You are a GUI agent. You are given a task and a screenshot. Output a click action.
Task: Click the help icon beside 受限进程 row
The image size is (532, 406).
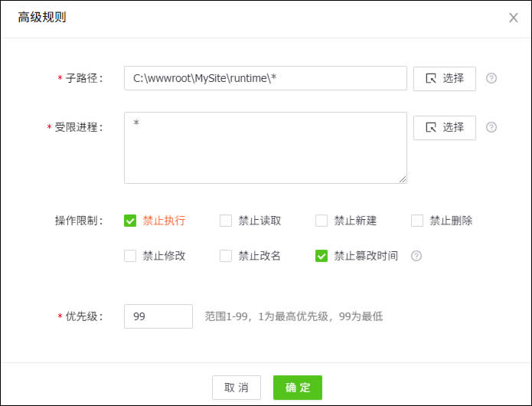coord(491,127)
